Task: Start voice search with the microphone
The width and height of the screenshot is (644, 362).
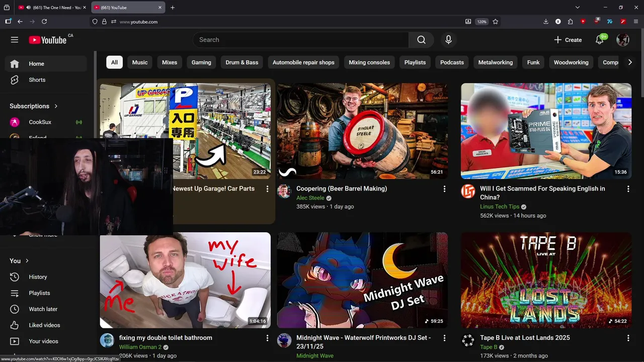Action: pyautogui.click(x=448, y=40)
